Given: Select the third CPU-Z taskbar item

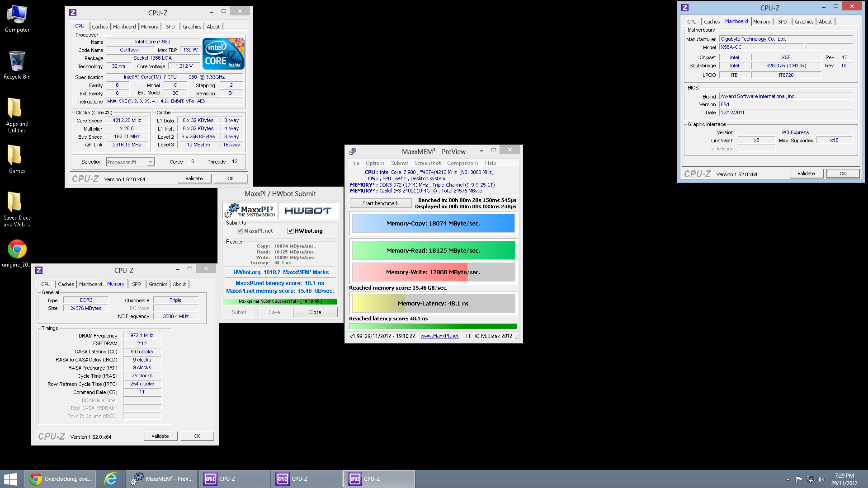Looking at the screenshot, I should (x=379, y=479).
